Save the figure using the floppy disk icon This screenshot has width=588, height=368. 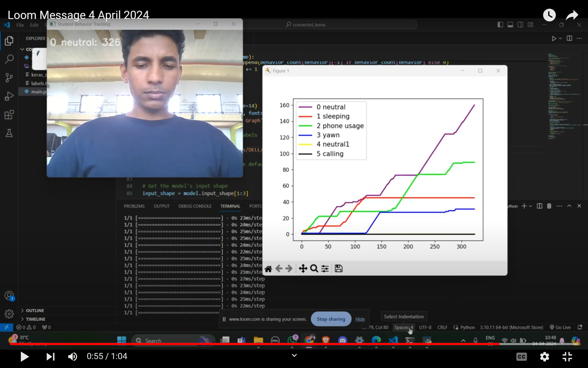click(338, 268)
